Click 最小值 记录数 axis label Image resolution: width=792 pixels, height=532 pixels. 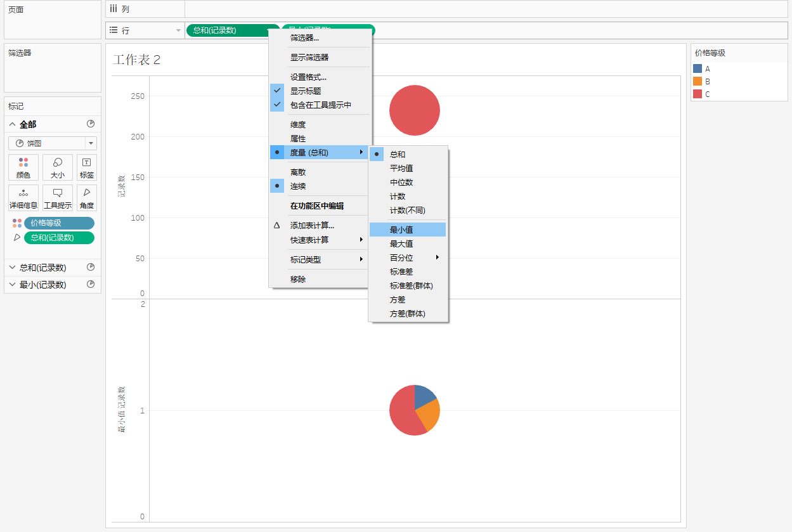coord(122,410)
